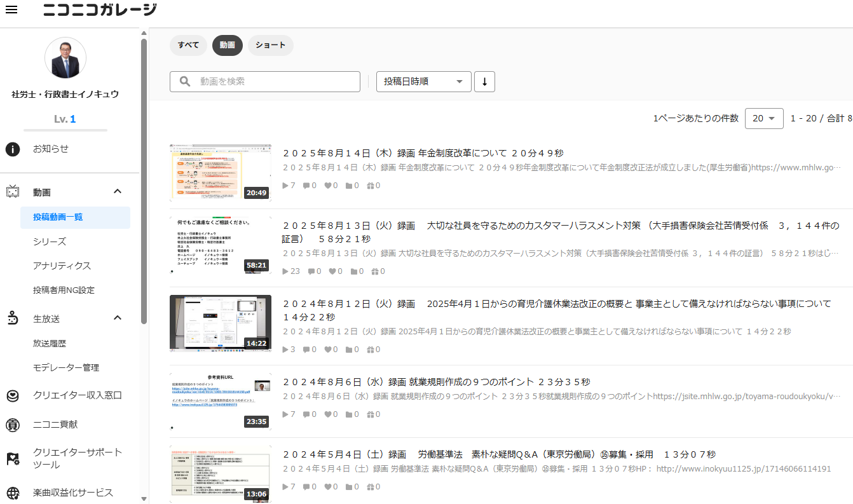
Task: Collapse the 動画 sidebar section chevron
Action: (117, 191)
